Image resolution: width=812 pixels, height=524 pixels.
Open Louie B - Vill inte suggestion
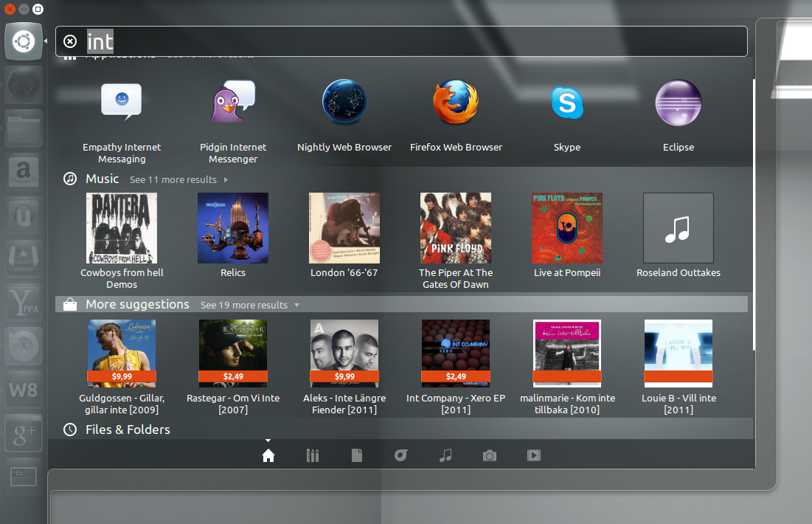[x=679, y=367]
